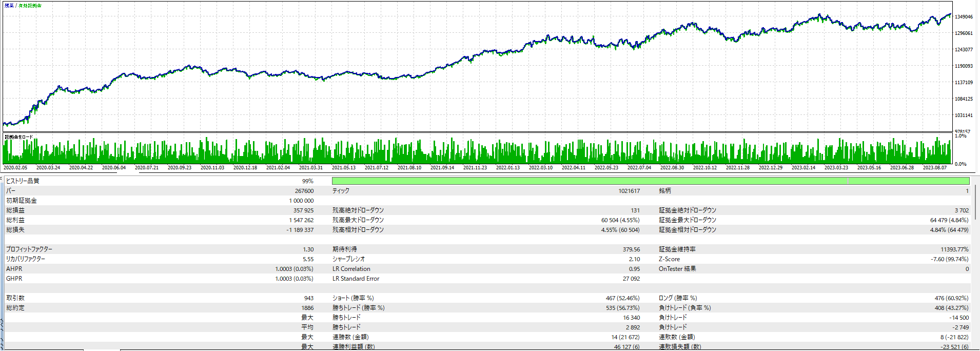The width and height of the screenshot is (980, 351).
Task: Click the 408 (43.27%) losing trades value
Action: [952, 308]
